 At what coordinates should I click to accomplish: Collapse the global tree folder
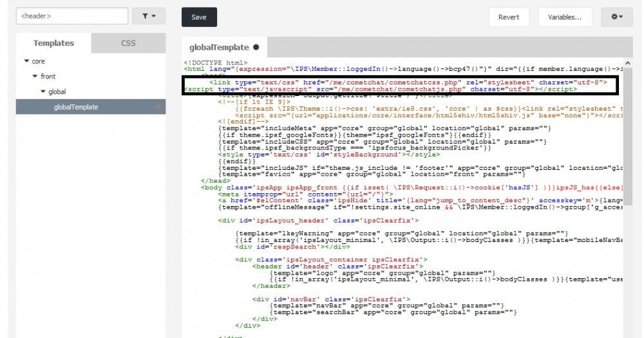(44, 91)
